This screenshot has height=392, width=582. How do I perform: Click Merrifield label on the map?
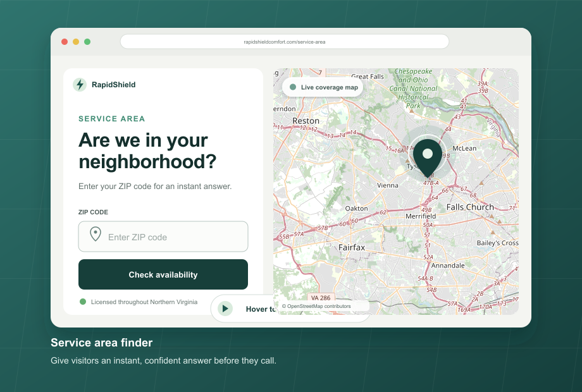pos(421,216)
